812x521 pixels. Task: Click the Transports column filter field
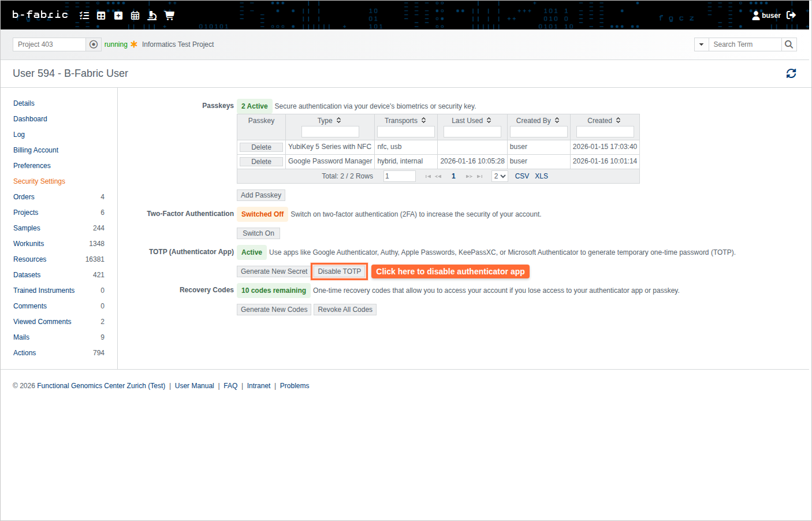(x=405, y=132)
